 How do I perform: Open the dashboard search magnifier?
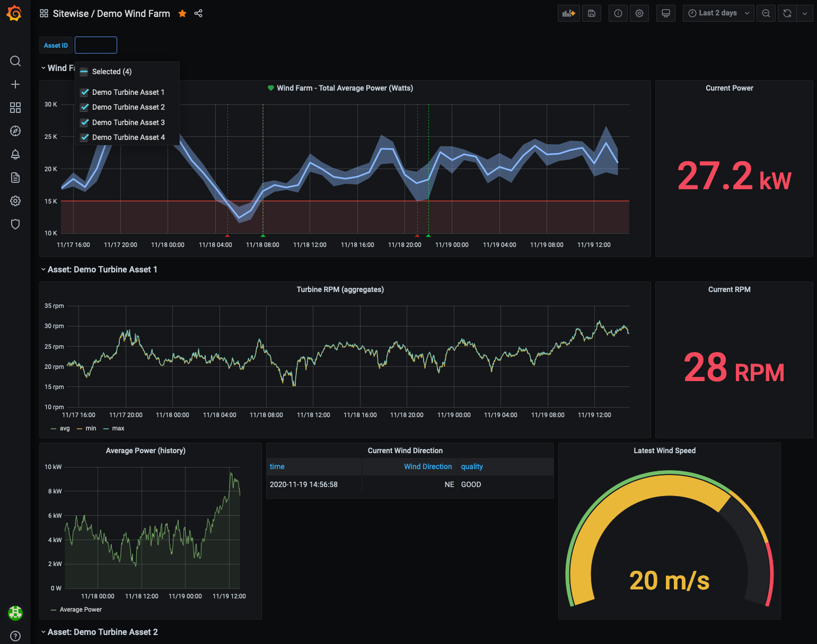point(15,61)
